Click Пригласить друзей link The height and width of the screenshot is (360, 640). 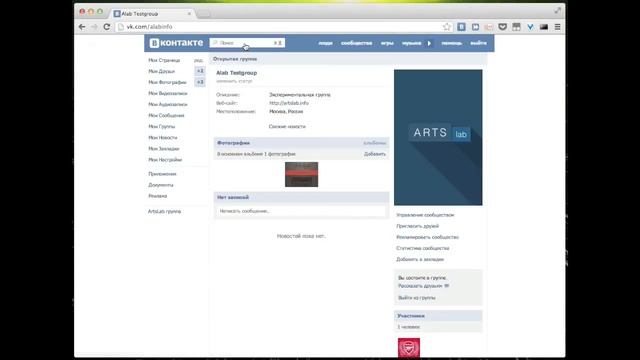(x=418, y=226)
